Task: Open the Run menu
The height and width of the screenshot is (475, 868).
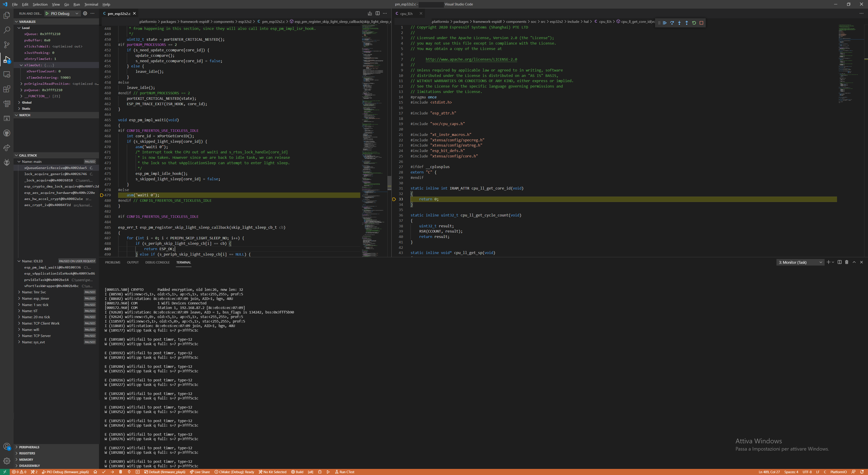Action: coord(76,4)
